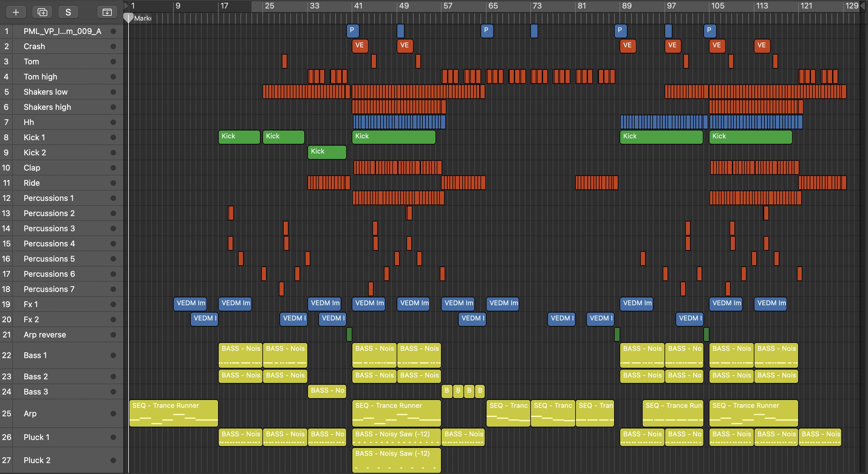The width and height of the screenshot is (868, 474).
Task: Click the add new track plus button
Action: [15, 12]
